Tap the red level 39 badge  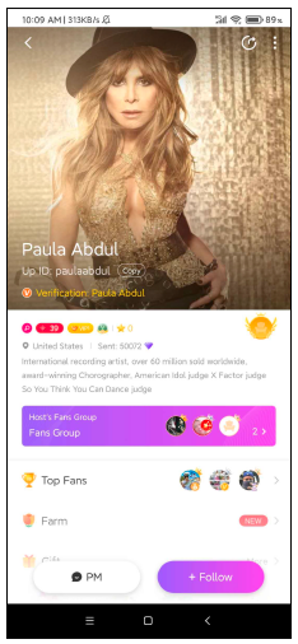click(x=50, y=328)
